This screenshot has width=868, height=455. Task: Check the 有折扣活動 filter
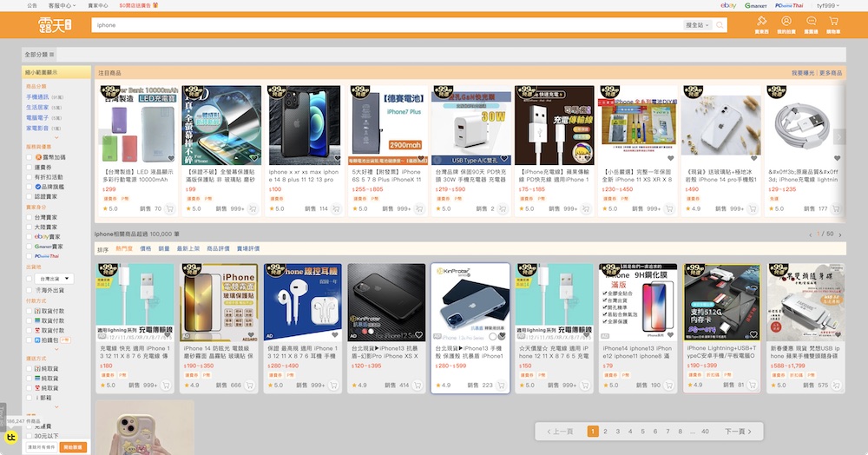pyautogui.click(x=30, y=177)
